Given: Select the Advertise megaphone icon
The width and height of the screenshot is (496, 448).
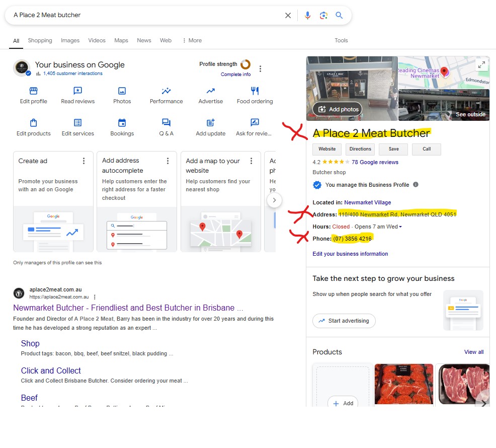Looking at the screenshot, I should [210, 91].
